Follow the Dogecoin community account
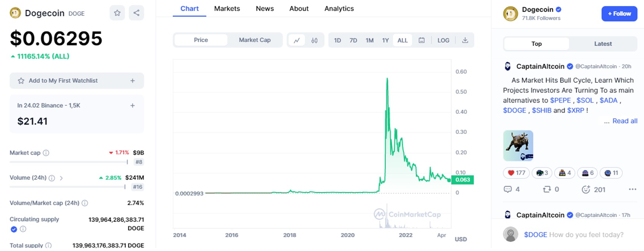 619,14
